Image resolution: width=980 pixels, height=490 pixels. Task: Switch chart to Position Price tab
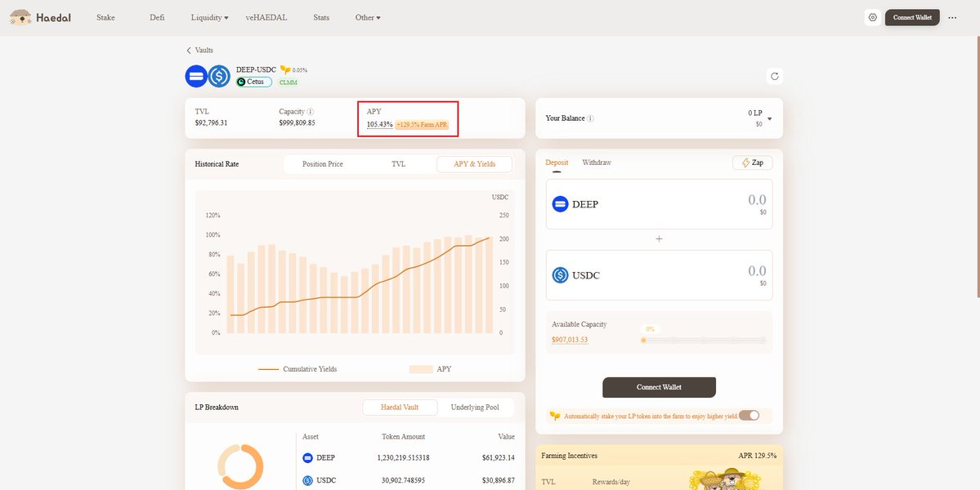click(323, 164)
